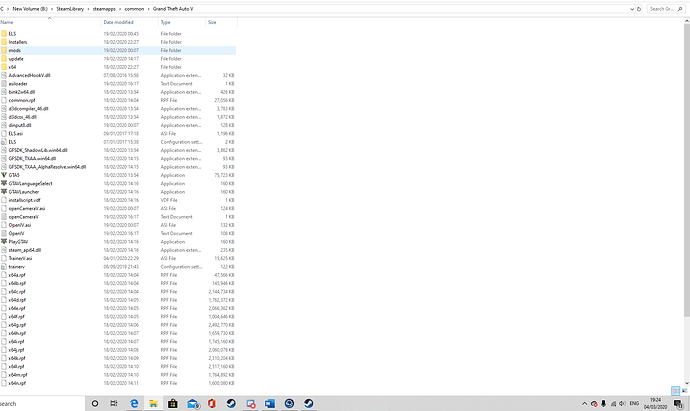Launch Microsoft Edge from the taskbar
This screenshot has height=411, width=690.
point(134,404)
